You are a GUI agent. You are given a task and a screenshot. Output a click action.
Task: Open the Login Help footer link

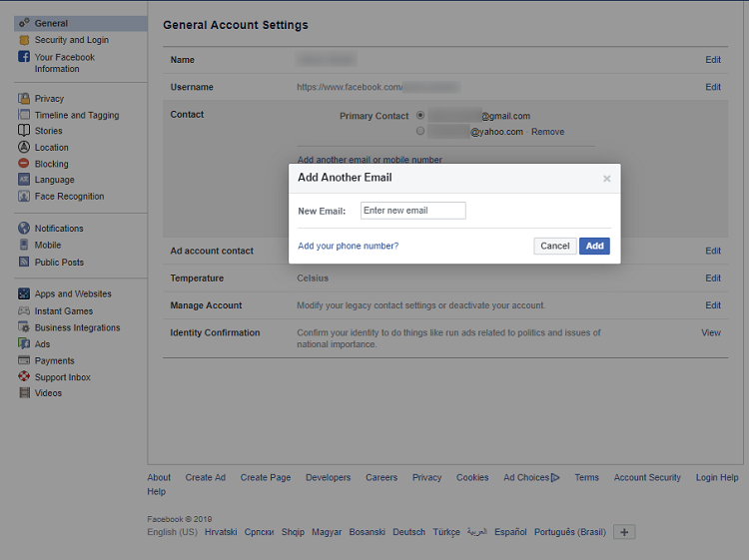(x=717, y=477)
